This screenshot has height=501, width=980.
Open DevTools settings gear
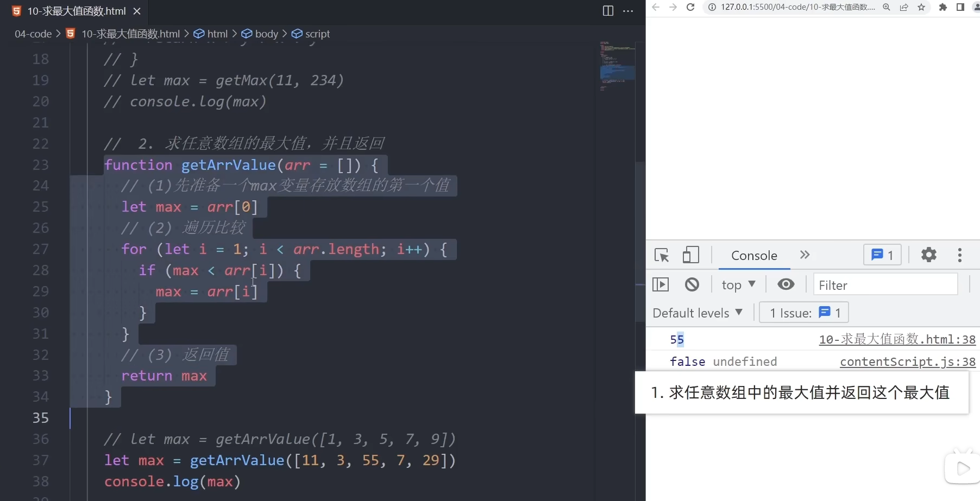tap(929, 255)
